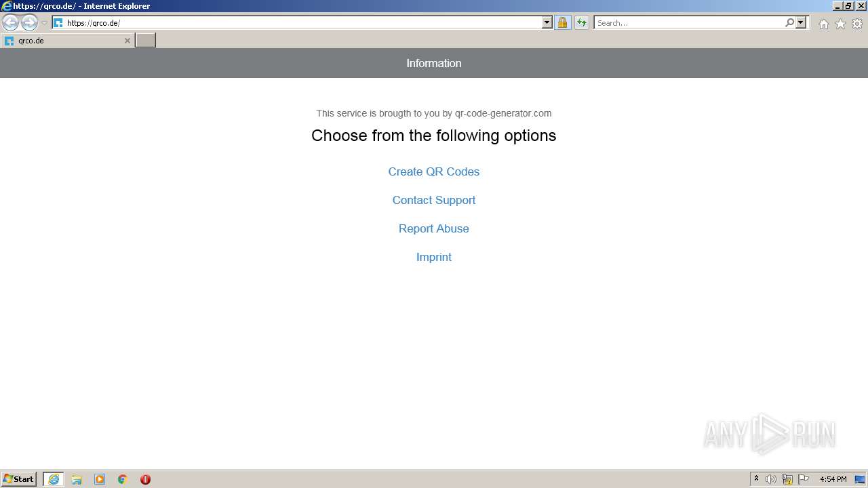Click the Information header text
Screen dimensions: 868x488
click(x=434, y=63)
